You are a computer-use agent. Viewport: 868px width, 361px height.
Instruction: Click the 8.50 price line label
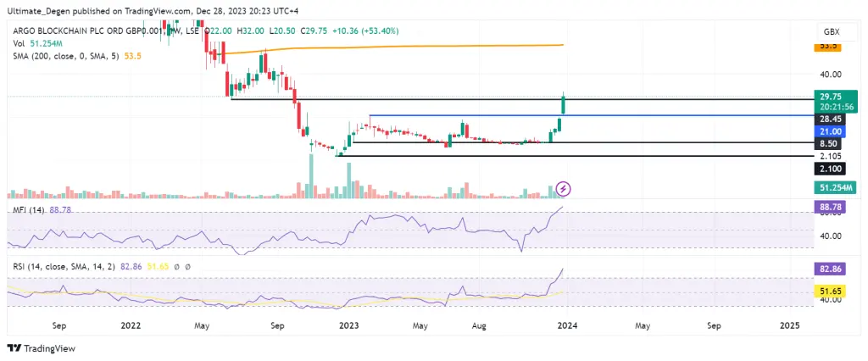coord(829,144)
